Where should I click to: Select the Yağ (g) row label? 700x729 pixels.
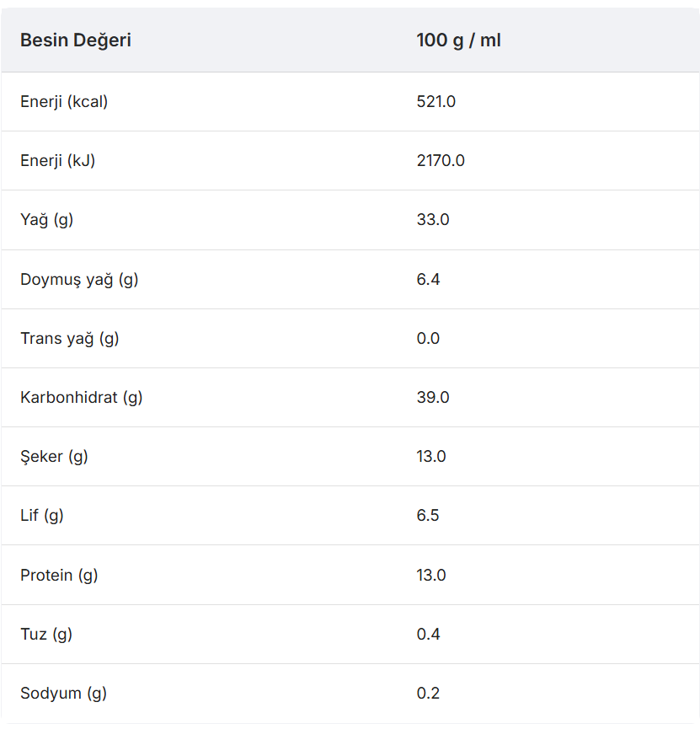[x=47, y=219]
